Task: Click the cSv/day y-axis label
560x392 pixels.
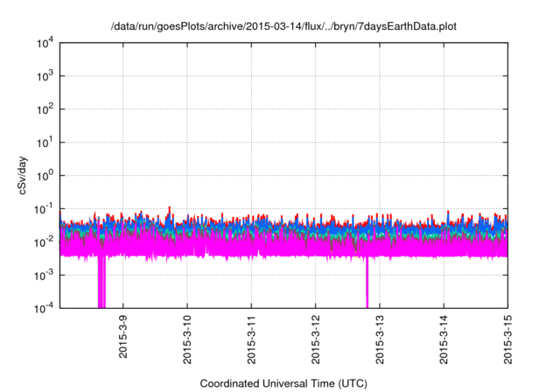Action: pos(23,175)
